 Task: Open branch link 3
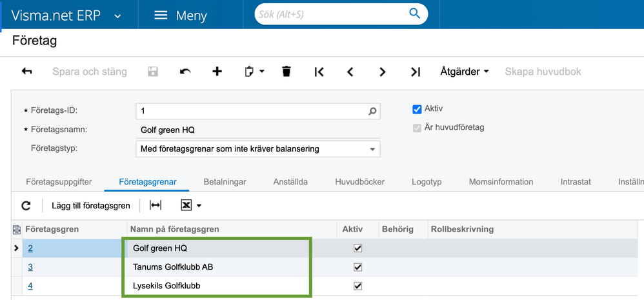pos(30,267)
